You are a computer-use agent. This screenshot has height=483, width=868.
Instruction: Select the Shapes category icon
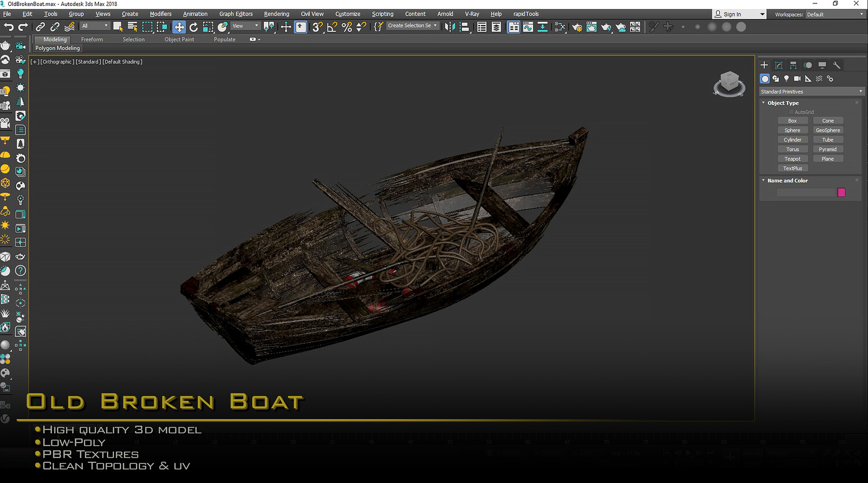tap(776, 79)
